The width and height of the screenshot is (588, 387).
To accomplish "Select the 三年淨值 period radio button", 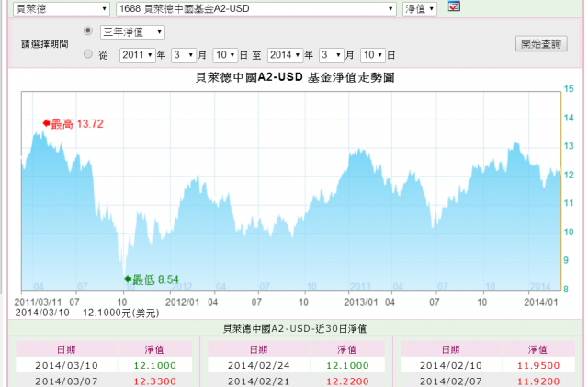I will pos(88,30).
